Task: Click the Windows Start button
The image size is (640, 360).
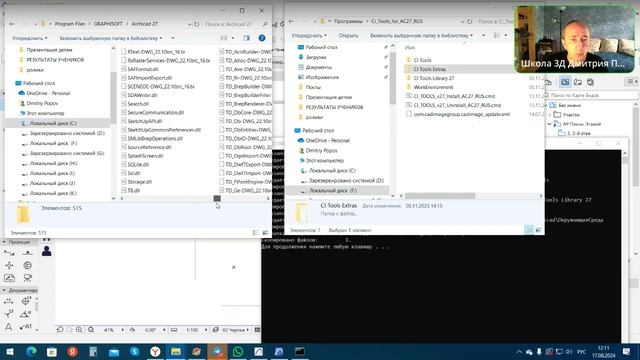Action: click(x=9, y=351)
